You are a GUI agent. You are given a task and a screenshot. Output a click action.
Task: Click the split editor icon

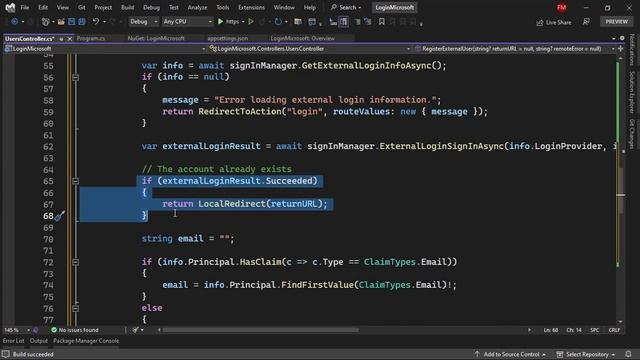[621, 49]
